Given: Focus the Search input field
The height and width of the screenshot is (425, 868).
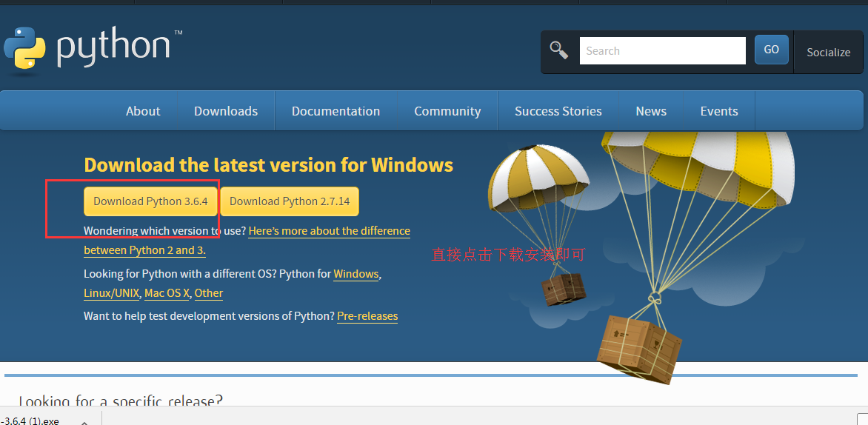Looking at the screenshot, I should point(662,51).
